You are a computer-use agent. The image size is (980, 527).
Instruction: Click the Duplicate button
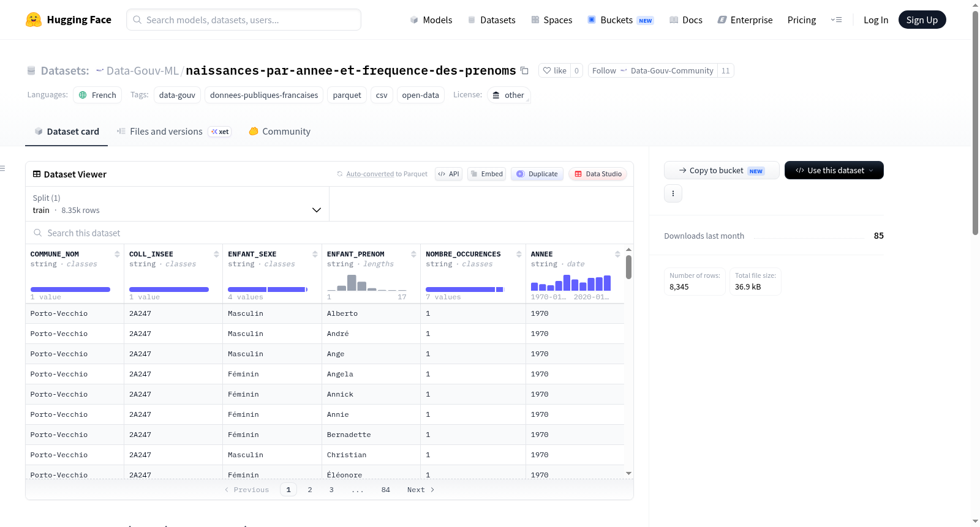pos(537,174)
